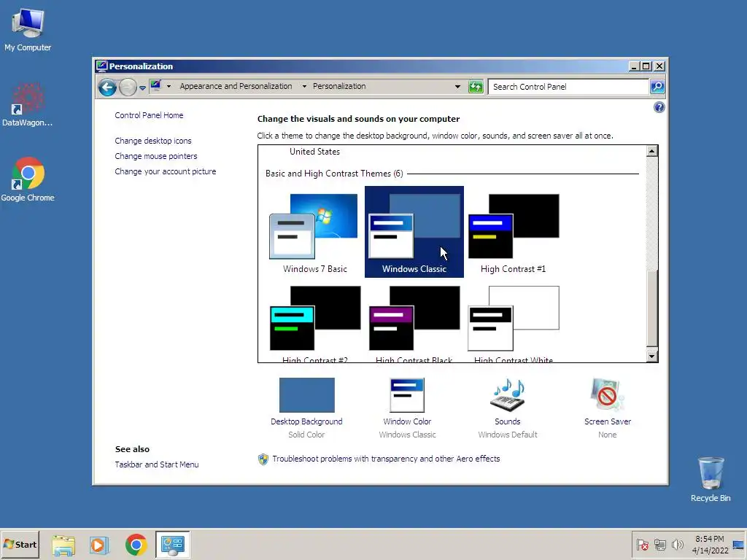Open the Start menu button
Image resolution: width=747 pixels, height=560 pixels.
[x=20, y=544]
